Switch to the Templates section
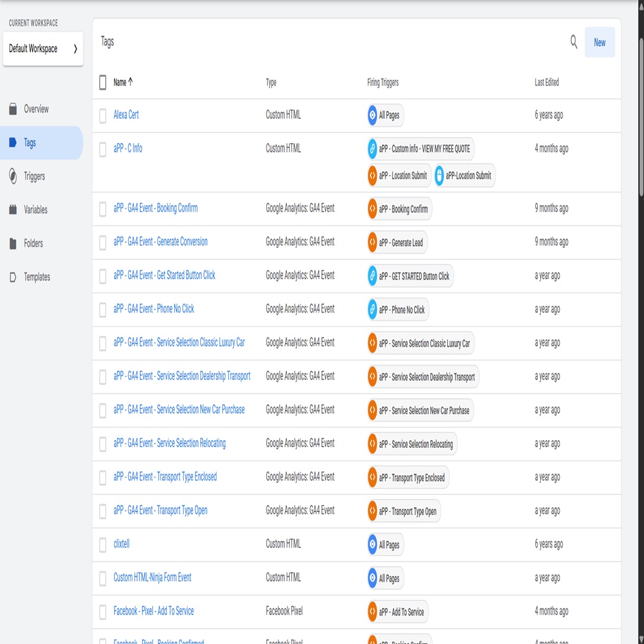 (13, 277)
